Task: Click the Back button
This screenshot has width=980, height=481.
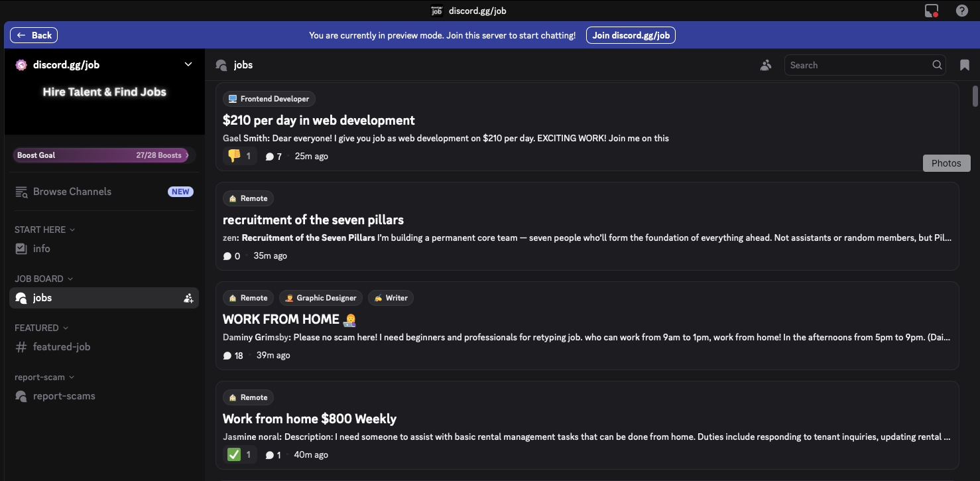Action: tap(33, 34)
